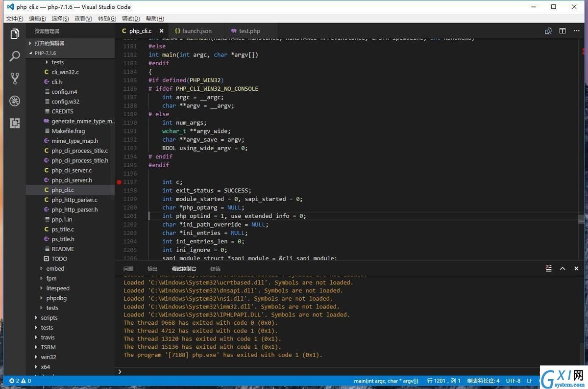
Task: Expand the tests folder above cli_win32.c
Action: pyautogui.click(x=70, y=62)
